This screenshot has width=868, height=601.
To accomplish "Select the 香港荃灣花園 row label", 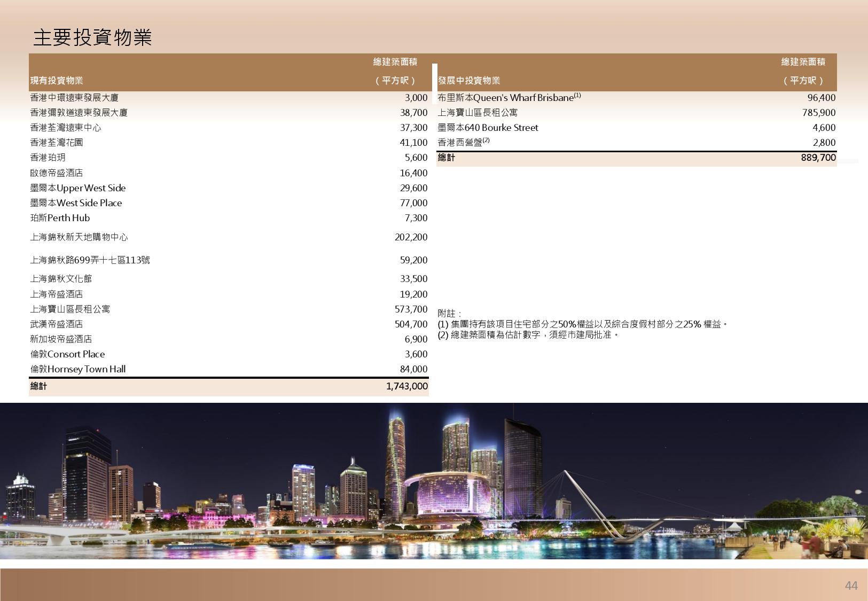I will coord(57,143).
